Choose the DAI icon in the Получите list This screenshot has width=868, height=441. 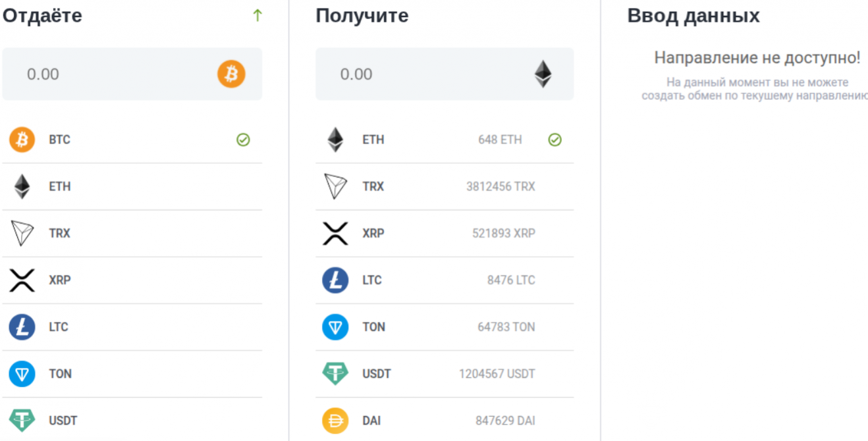pyautogui.click(x=335, y=421)
